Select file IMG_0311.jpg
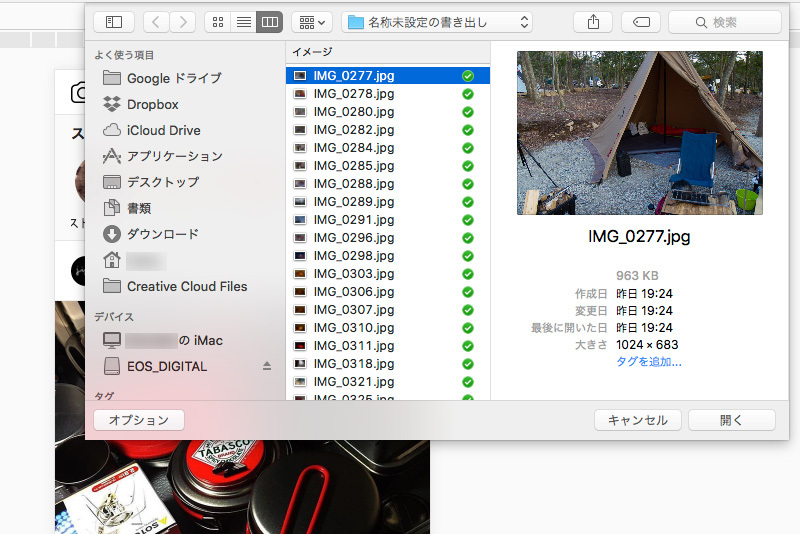Screen dimensions: 800x534 coord(388,346)
